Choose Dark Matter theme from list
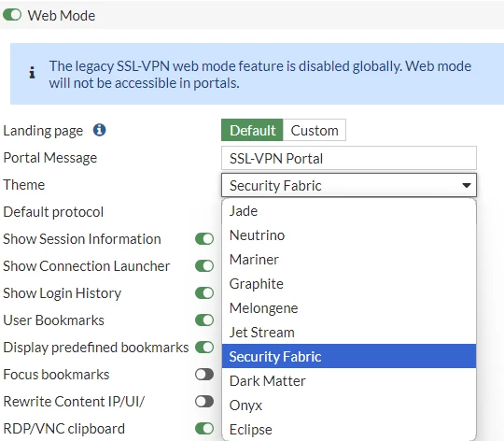The height and width of the screenshot is (441, 504). (349, 381)
